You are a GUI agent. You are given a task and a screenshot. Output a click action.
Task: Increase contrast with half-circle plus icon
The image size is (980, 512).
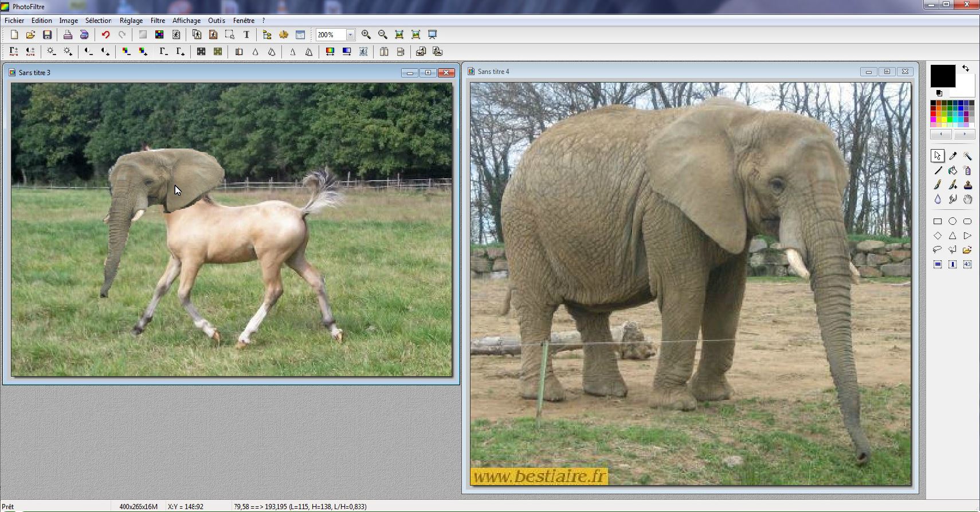pos(105,52)
